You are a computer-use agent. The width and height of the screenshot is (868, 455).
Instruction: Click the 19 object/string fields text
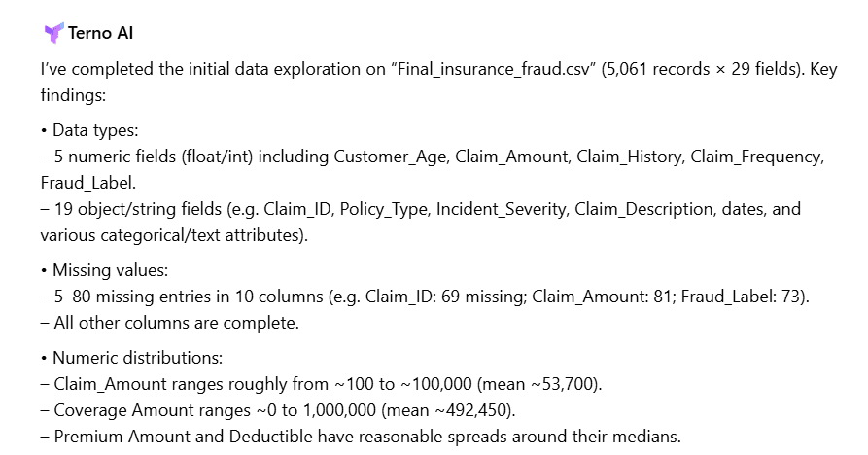point(128,209)
